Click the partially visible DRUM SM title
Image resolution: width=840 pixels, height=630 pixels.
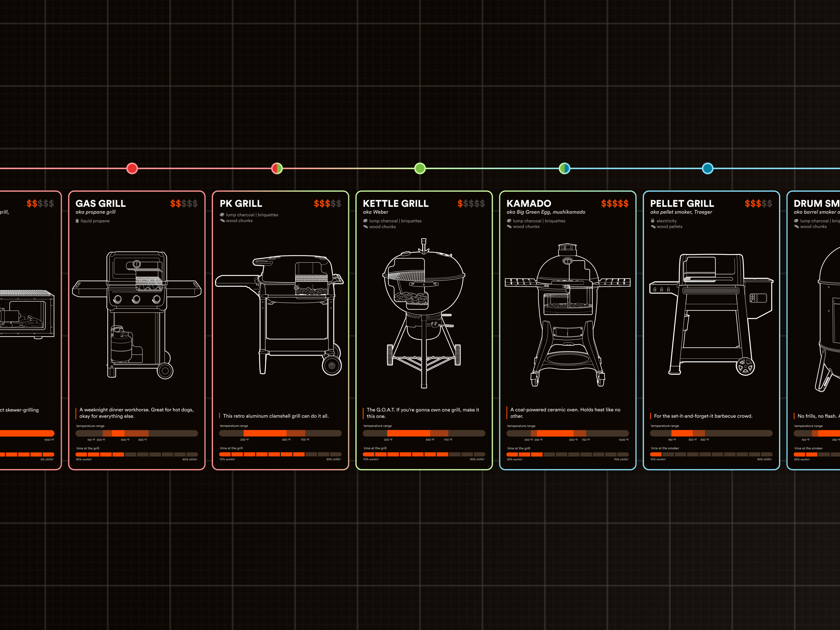pyautogui.click(x=817, y=204)
